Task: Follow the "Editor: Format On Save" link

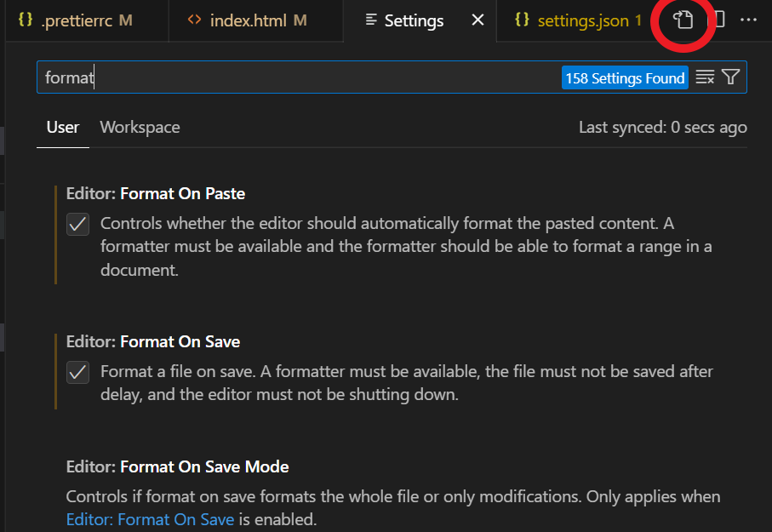Action: [150, 519]
